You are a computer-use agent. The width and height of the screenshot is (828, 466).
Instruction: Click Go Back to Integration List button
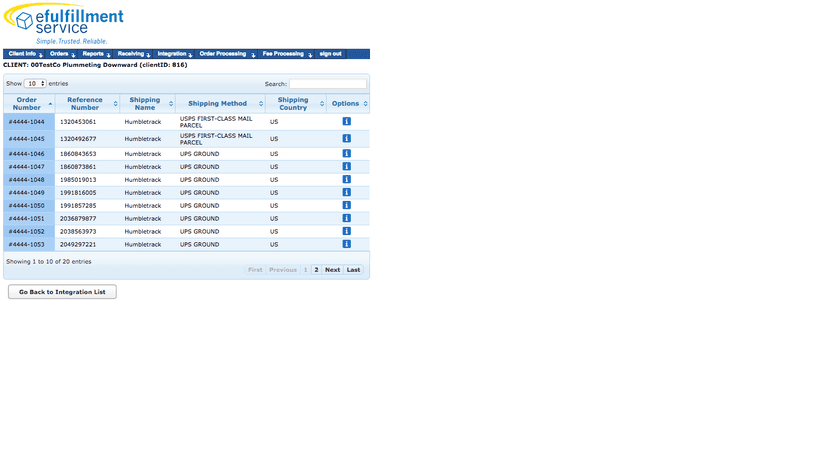point(62,292)
